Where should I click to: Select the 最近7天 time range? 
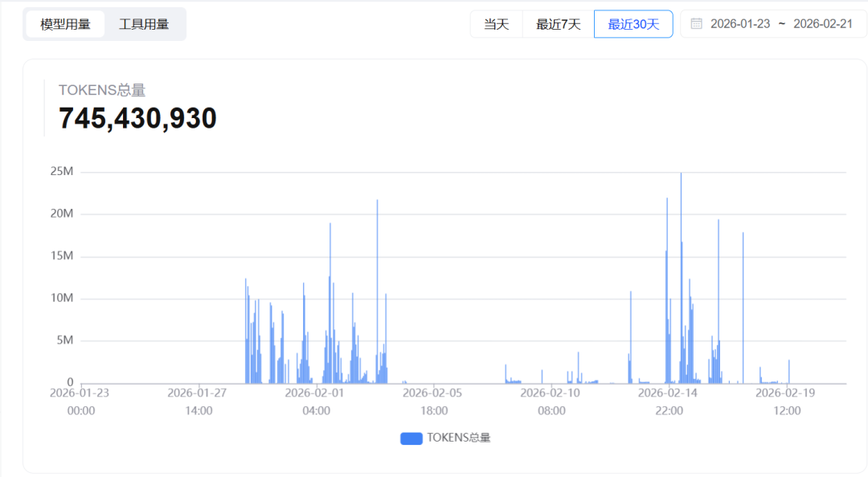tap(558, 24)
